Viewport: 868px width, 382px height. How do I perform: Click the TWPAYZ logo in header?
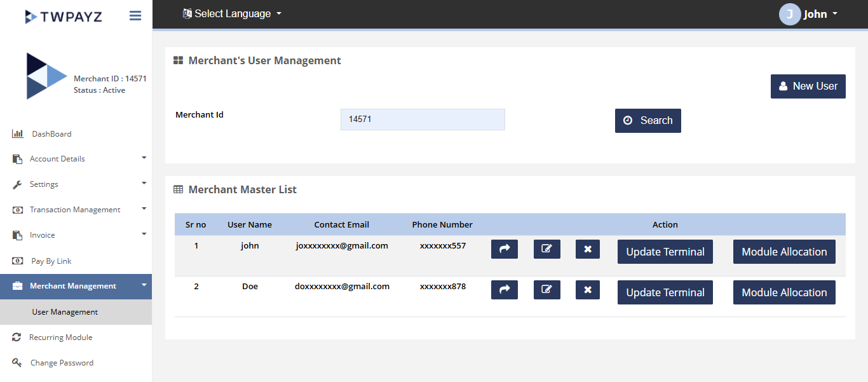[64, 17]
